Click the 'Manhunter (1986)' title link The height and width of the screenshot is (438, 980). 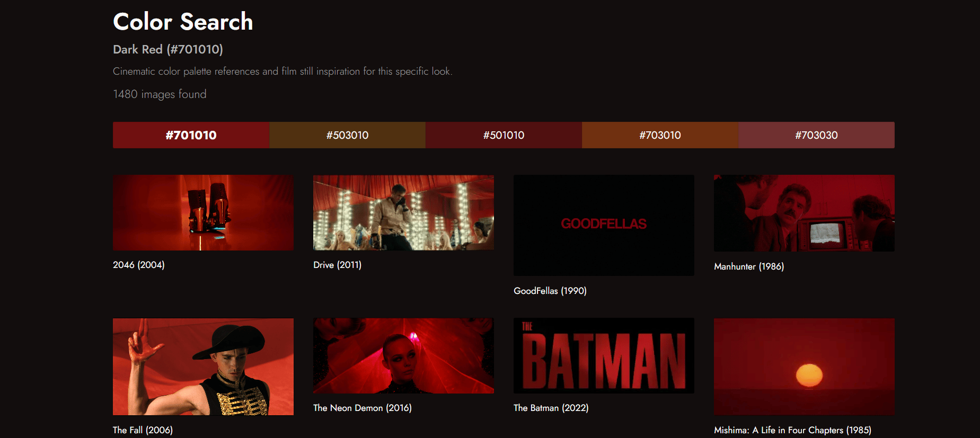click(x=749, y=266)
